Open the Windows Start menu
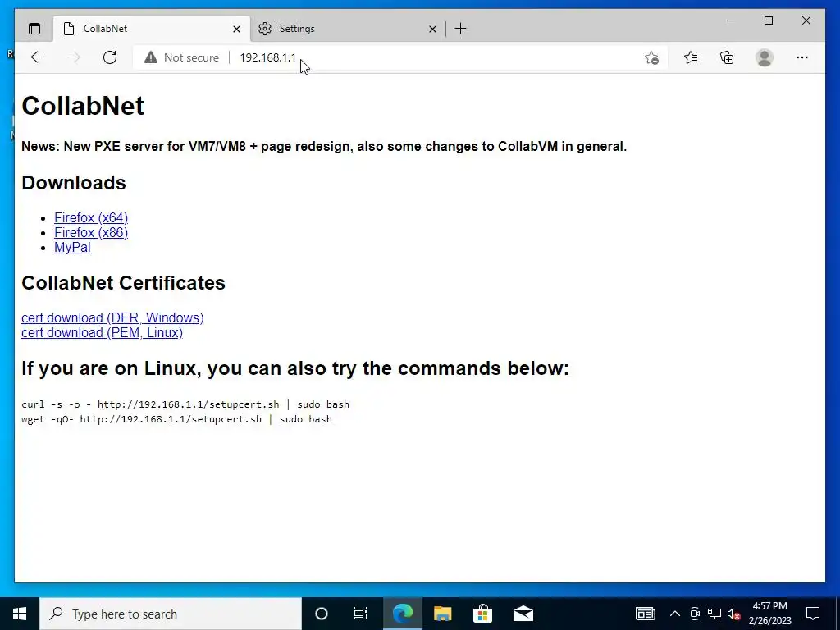Viewport: 840px width, 630px height. pos(20,614)
